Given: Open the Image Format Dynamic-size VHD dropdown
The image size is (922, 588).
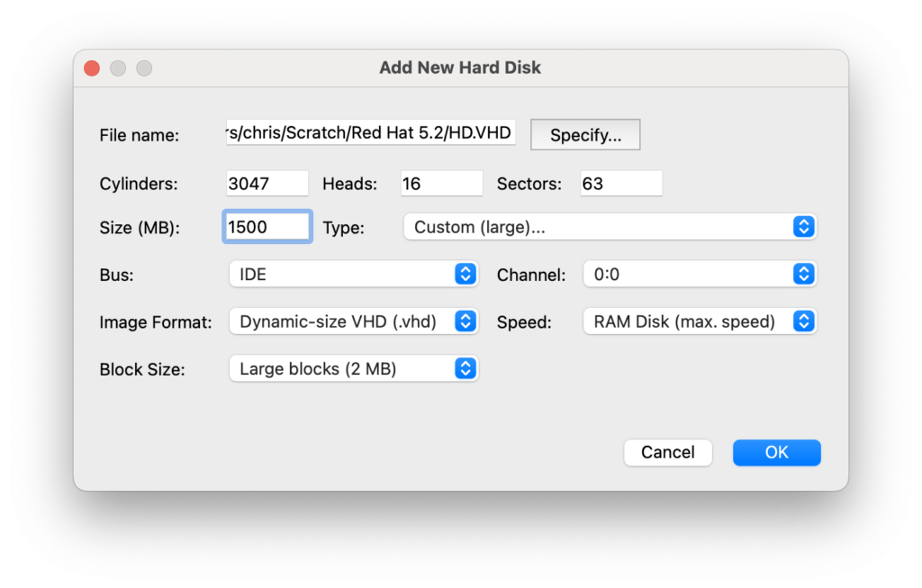Looking at the screenshot, I should point(353,321).
